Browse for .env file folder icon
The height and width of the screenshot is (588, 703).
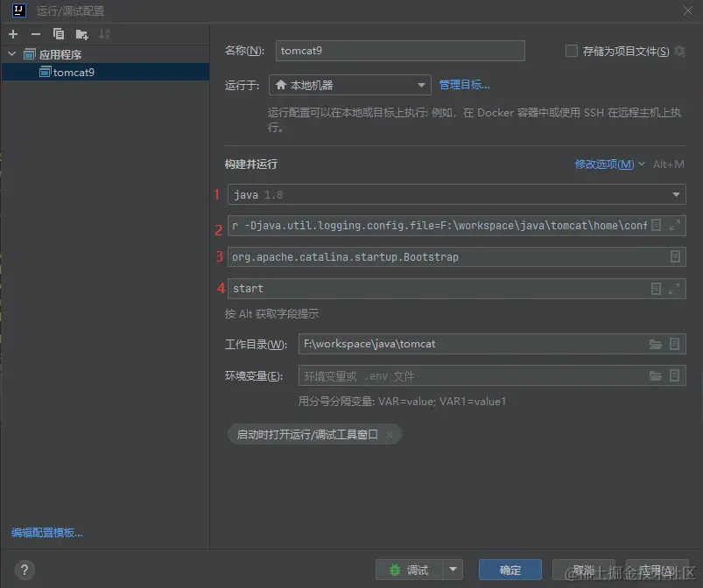tap(656, 375)
